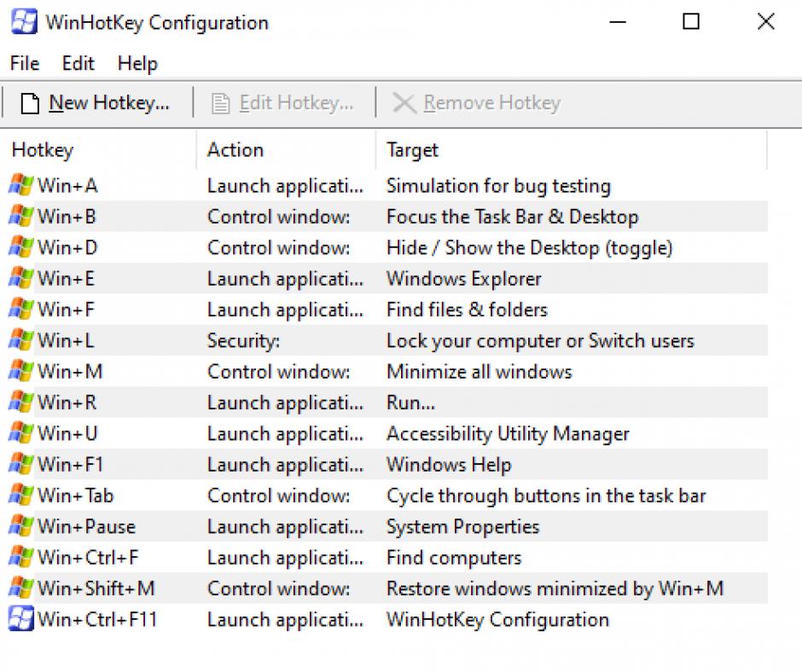Viewport: 802px width, 672px height.
Task: Open the Edit menu
Action: click(78, 63)
